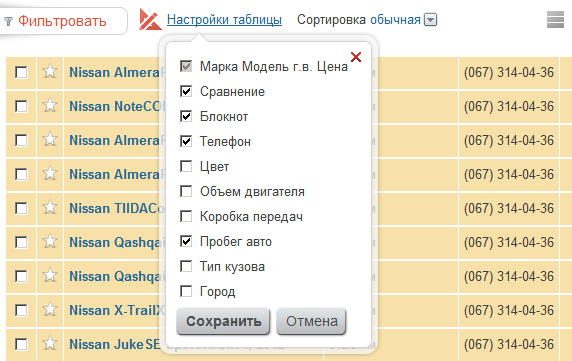The image size is (572, 361).
Task: Open the Сортировка dropdown arrow
Action: (430, 20)
